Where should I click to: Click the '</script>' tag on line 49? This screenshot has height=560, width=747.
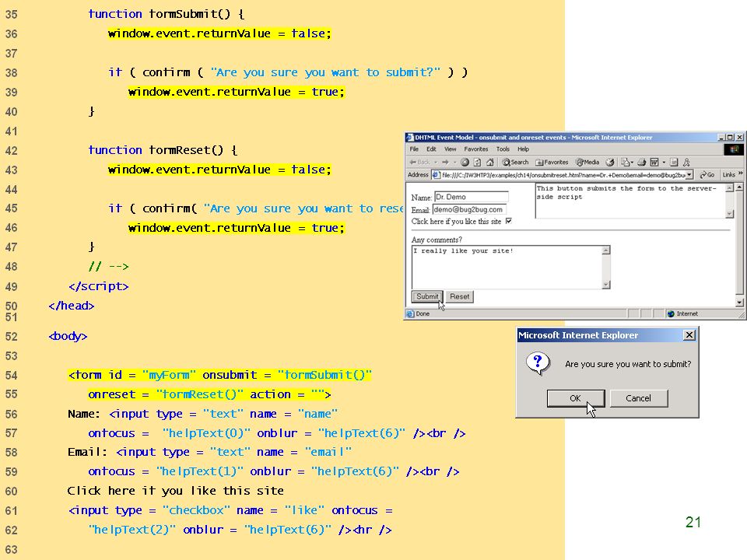click(x=99, y=286)
